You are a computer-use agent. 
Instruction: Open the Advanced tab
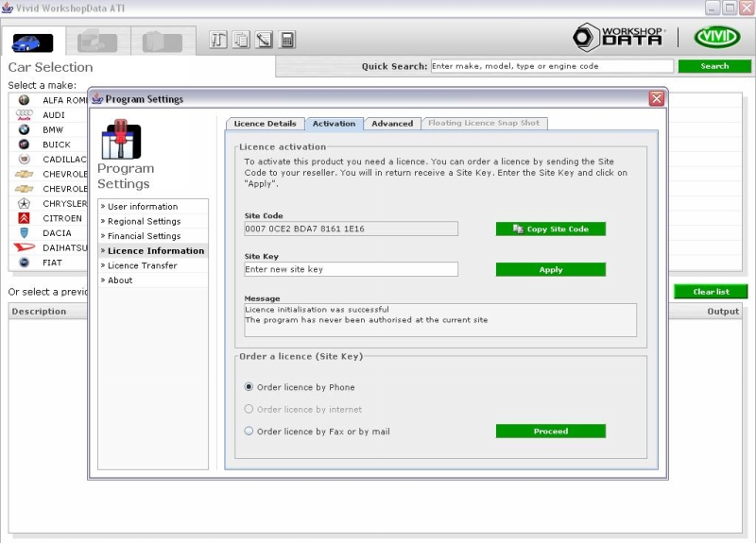(x=392, y=124)
